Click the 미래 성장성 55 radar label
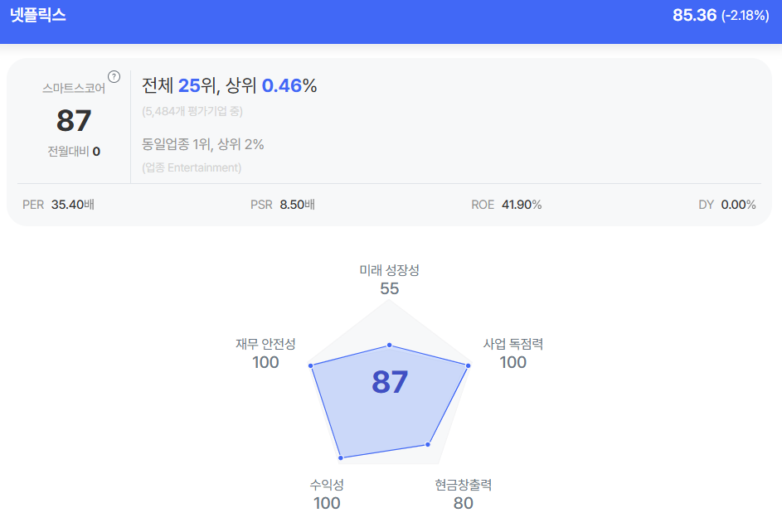This screenshot has height=532, width=782. tap(390, 279)
